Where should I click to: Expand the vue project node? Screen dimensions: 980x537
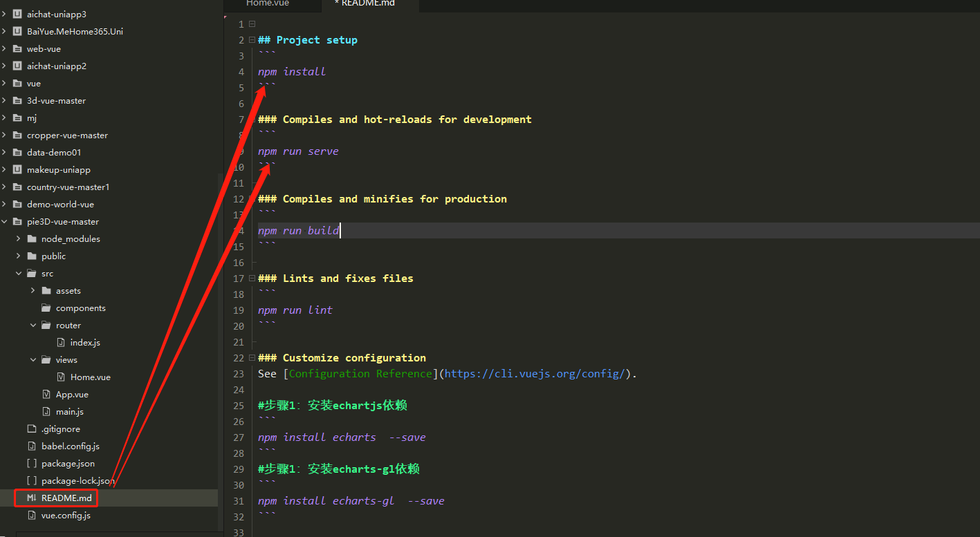(x=4, y=83)
